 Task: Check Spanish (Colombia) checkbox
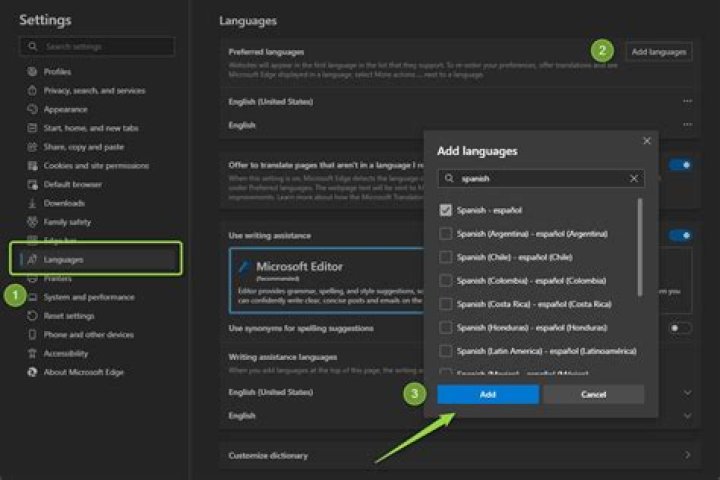445,281
